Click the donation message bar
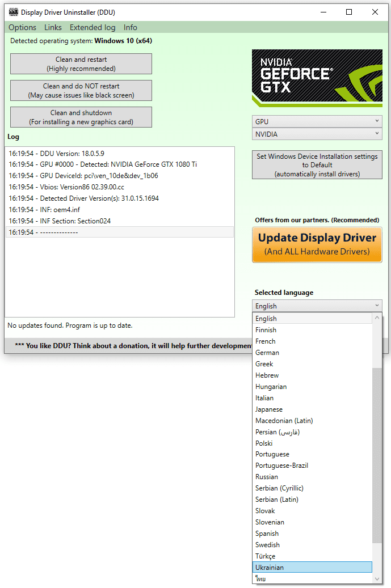The width and height of the screenshot is (391, 588). point(129,345)
